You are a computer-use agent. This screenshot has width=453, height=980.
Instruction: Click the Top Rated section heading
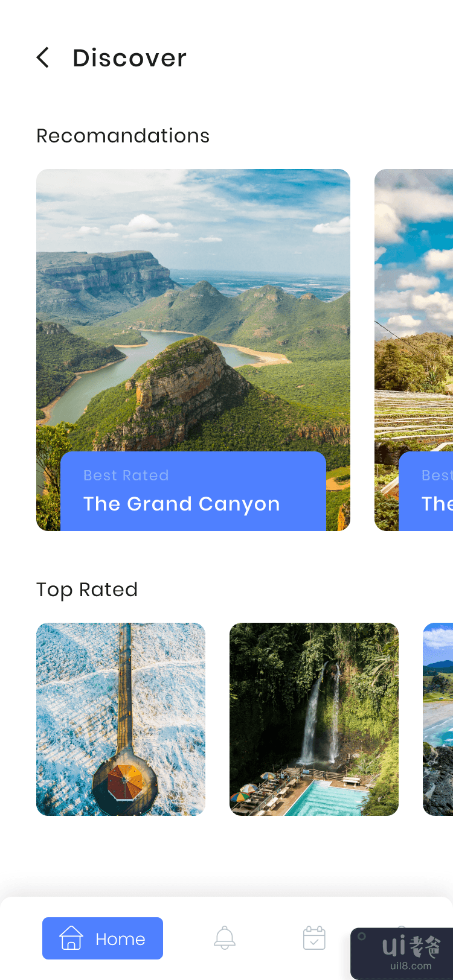pos(87,590)
